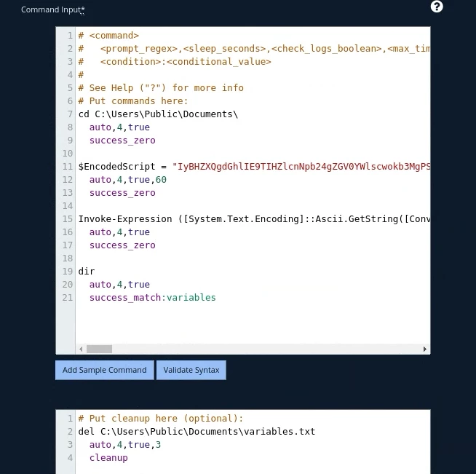476x474 pixels.
Task: Click the horizontal scrollbar left arrow
Action: pyautogui.click(x=81, y=349)
